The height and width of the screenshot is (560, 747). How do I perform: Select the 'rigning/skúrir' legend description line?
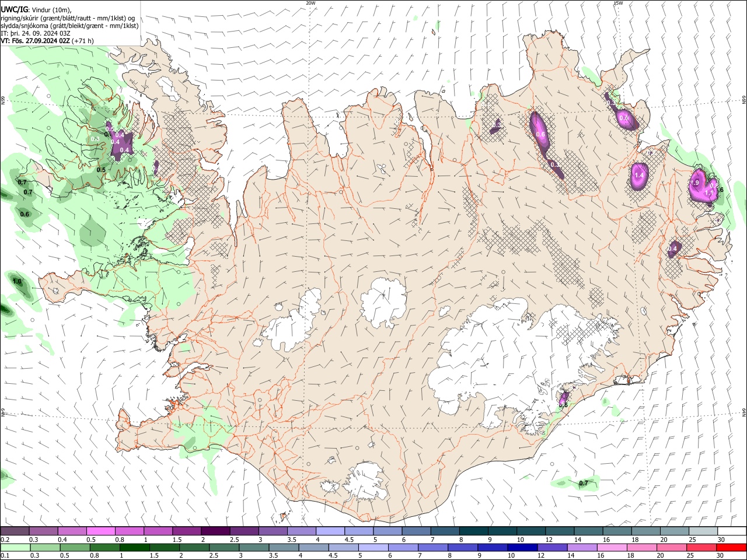click(68, 18)
